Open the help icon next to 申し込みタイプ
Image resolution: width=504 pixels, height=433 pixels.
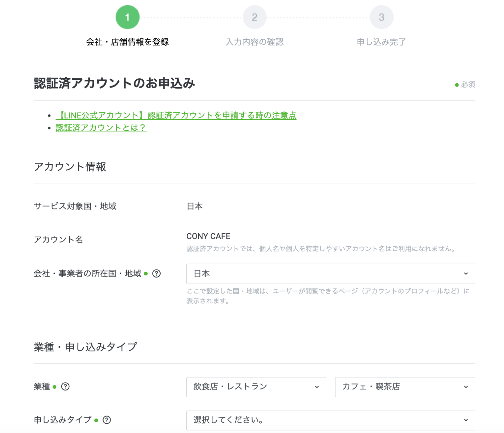(x=107, y=420)
